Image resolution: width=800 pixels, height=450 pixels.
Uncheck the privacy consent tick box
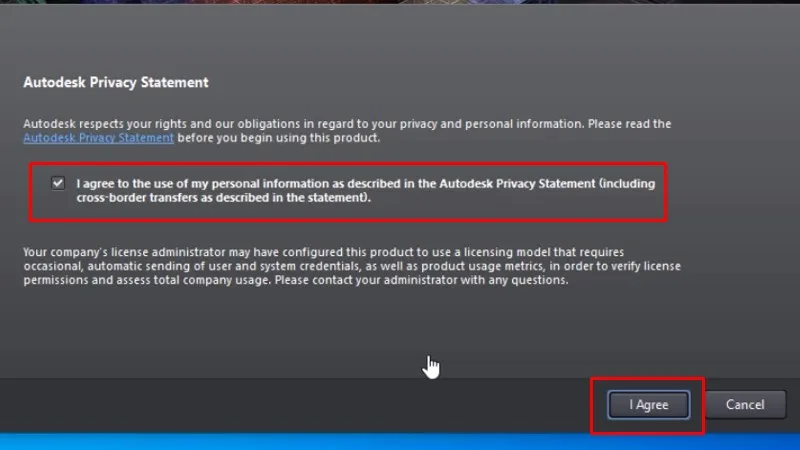click(x=58, y=183)
